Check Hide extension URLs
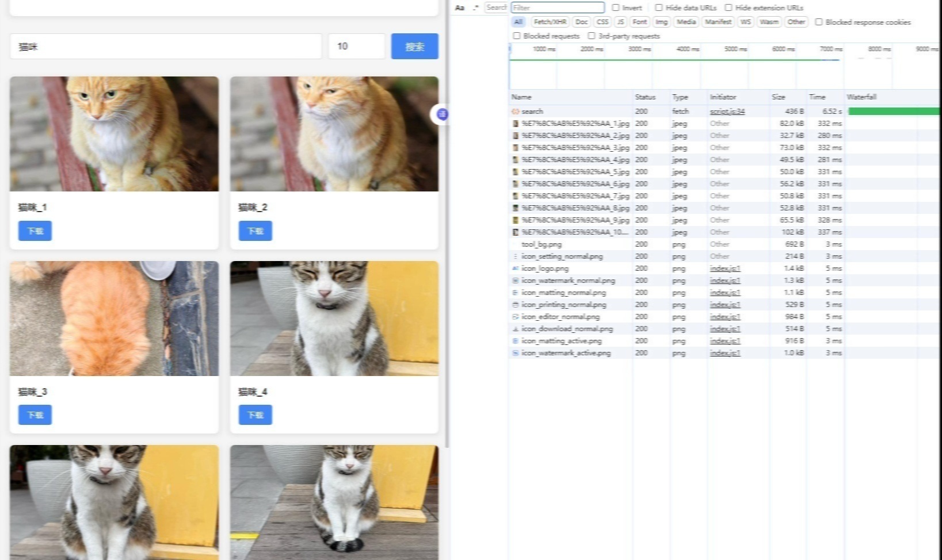 pos(729,7)
